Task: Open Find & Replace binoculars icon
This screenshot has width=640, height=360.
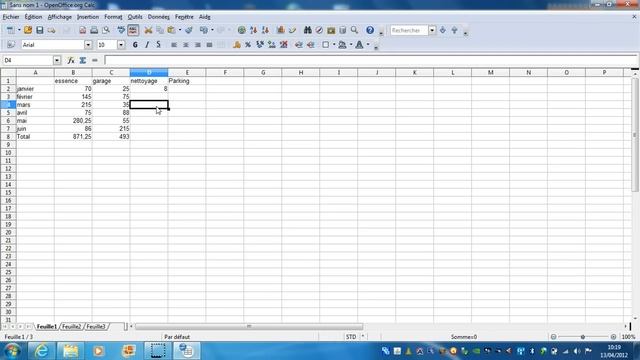Action: point(307,30)
